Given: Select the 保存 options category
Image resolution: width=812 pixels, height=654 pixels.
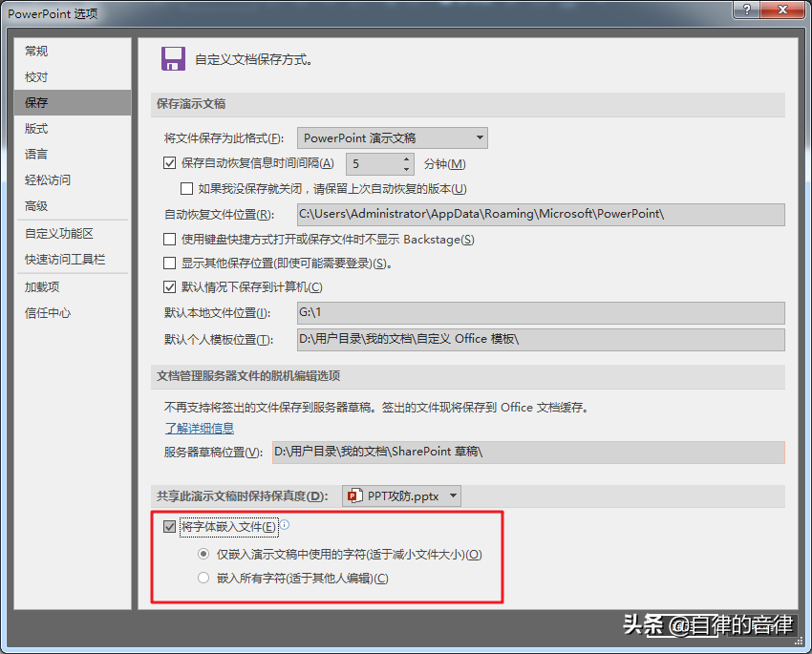Looking at the screenshot, I should point(73,102).
